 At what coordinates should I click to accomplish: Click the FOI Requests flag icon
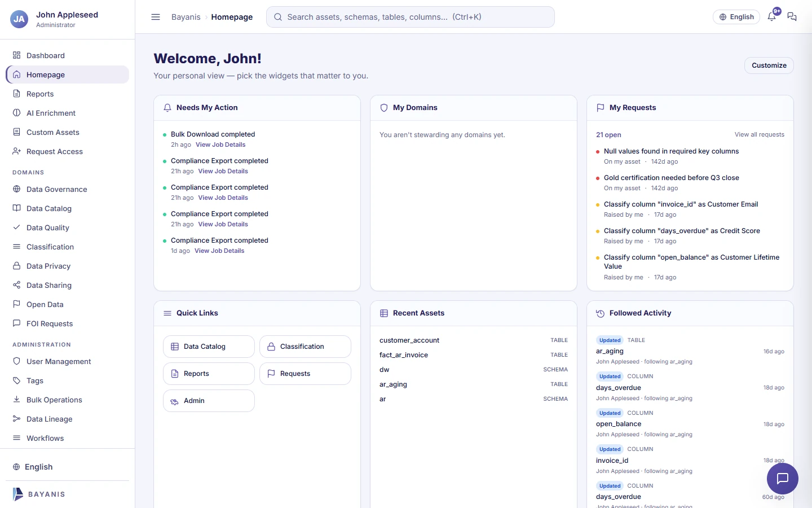tap(16, 323)
